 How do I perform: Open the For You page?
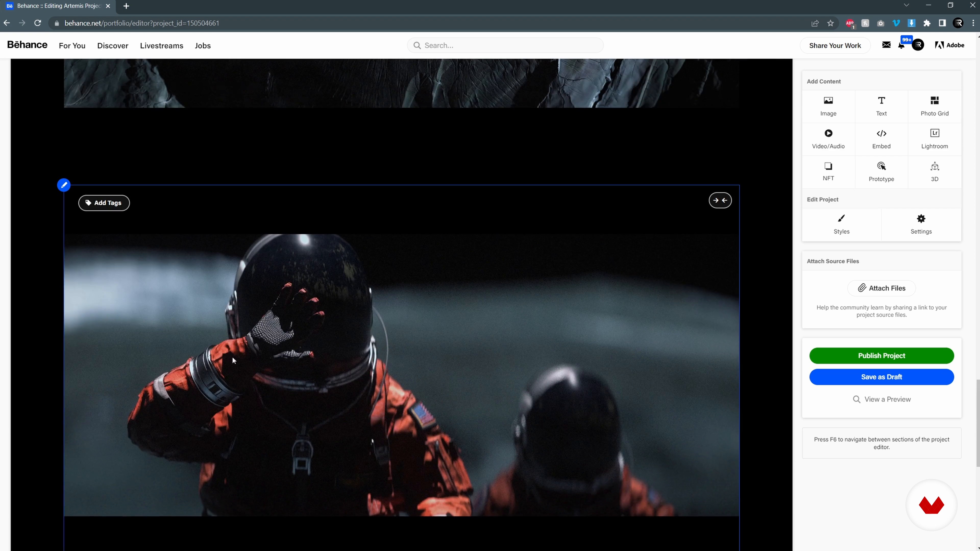72,46
